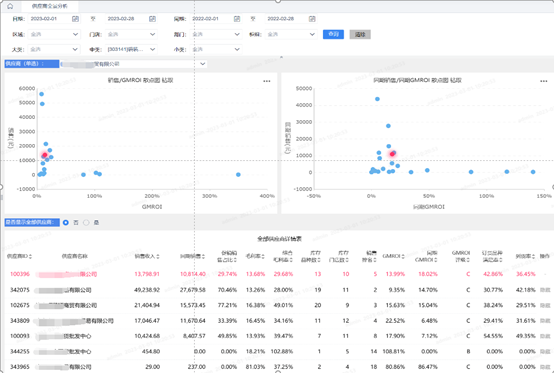This screenshot has height=373, width=554.
Task: Click the highlighted red point in left chart
Action: [x=45, y=155]
